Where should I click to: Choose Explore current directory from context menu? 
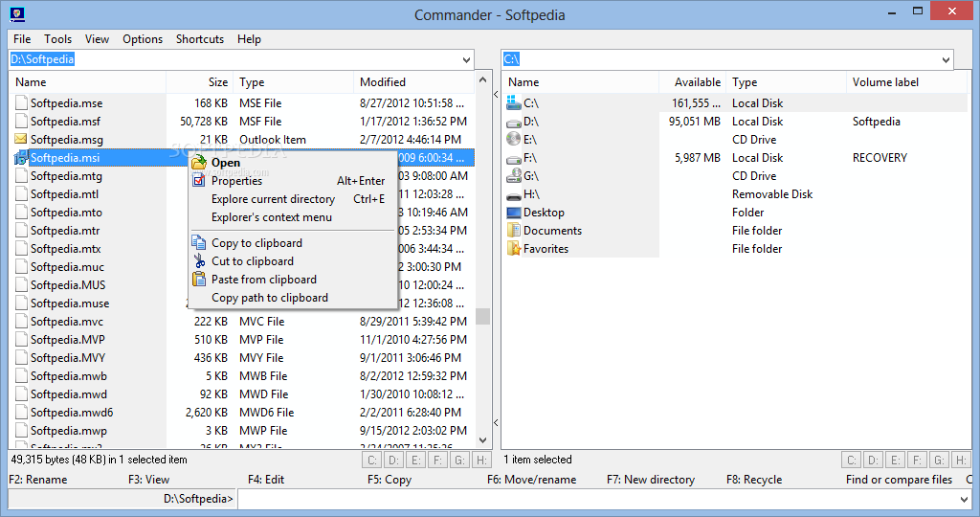(x=293, y=199)
